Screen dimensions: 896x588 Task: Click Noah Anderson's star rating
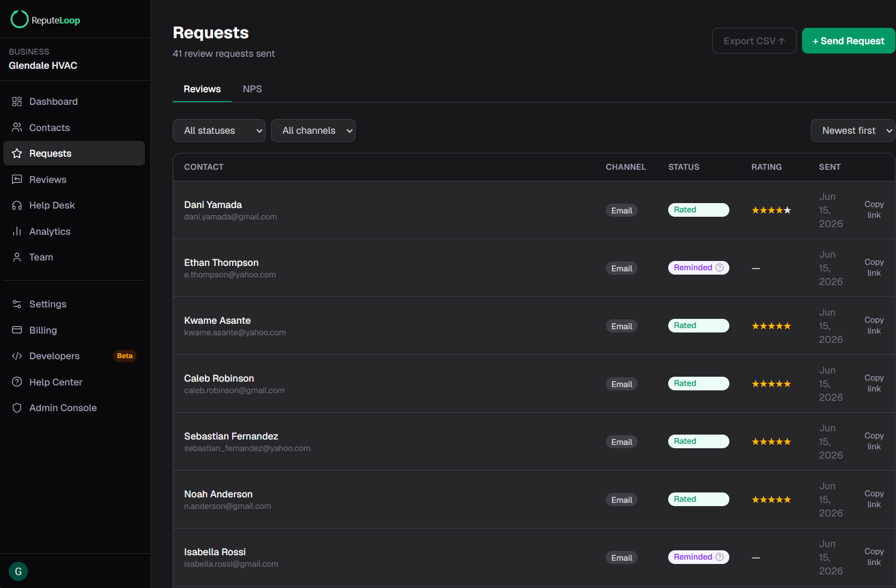coord(771,500)
